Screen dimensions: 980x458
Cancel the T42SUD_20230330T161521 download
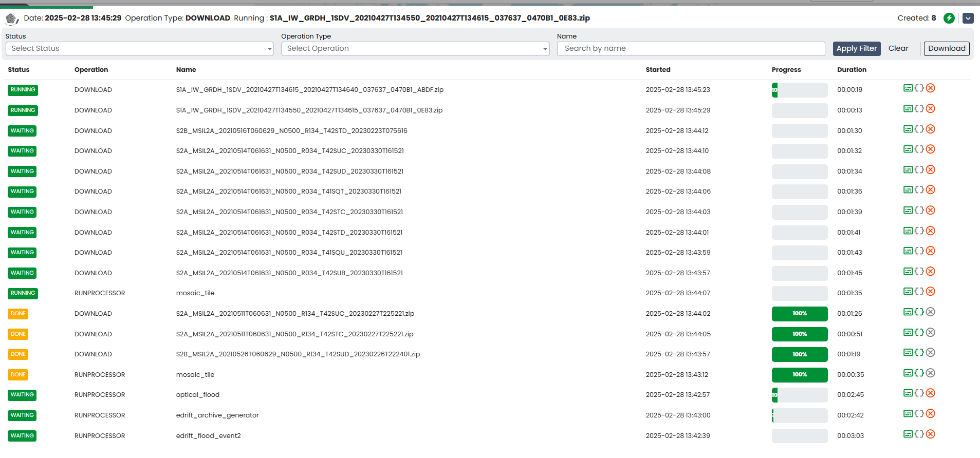[x=931, y=170]
